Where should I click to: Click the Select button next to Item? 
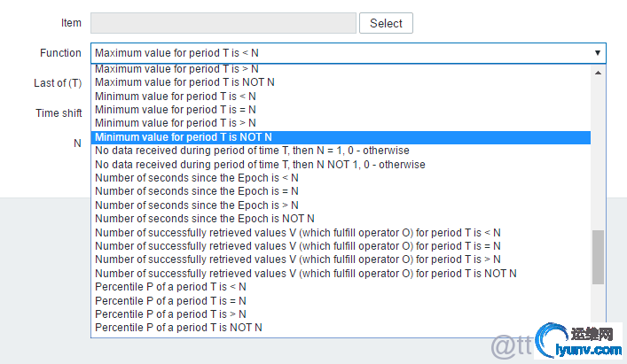click(386, 24)
